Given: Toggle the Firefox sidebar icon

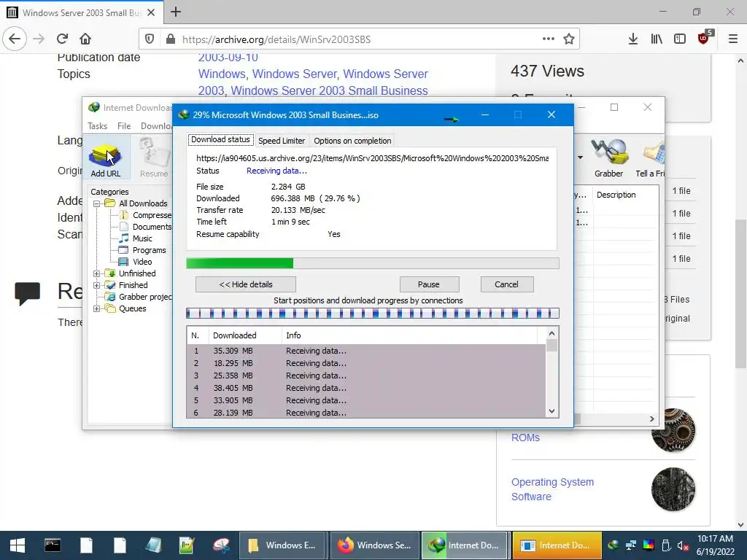Looking at the screenshot, I should click(x=680, y=39).
